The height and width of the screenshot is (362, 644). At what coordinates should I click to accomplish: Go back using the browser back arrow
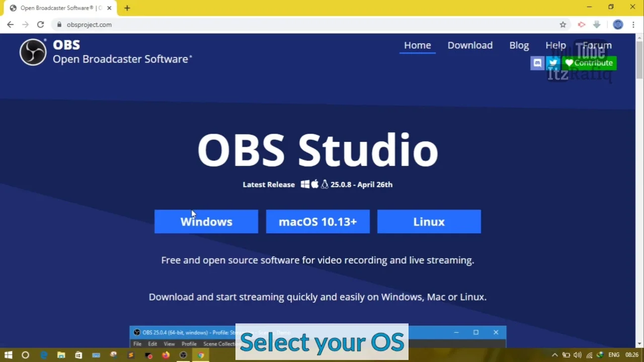[x=11, y=24]
